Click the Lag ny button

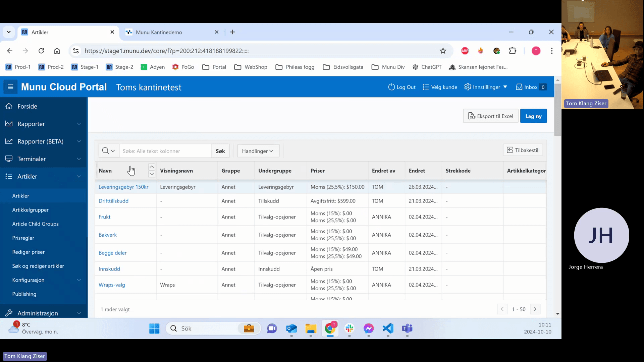click(x=533, y=116)
